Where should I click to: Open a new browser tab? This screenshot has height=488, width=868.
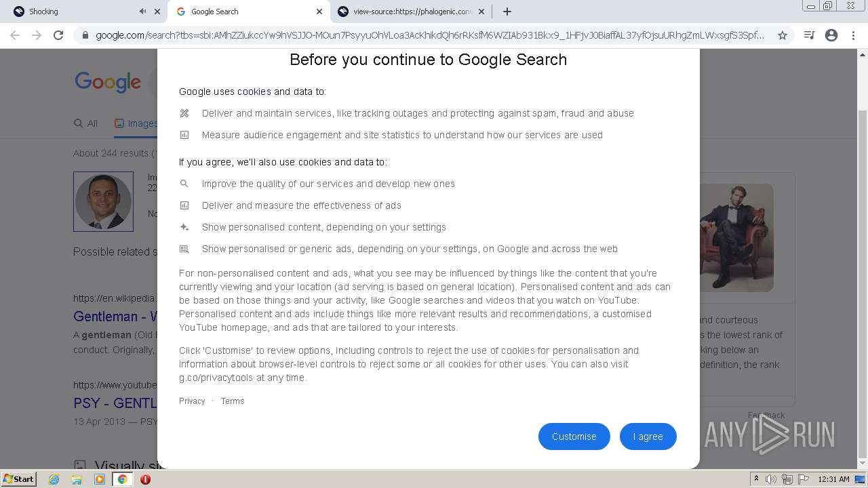(507, 12)
